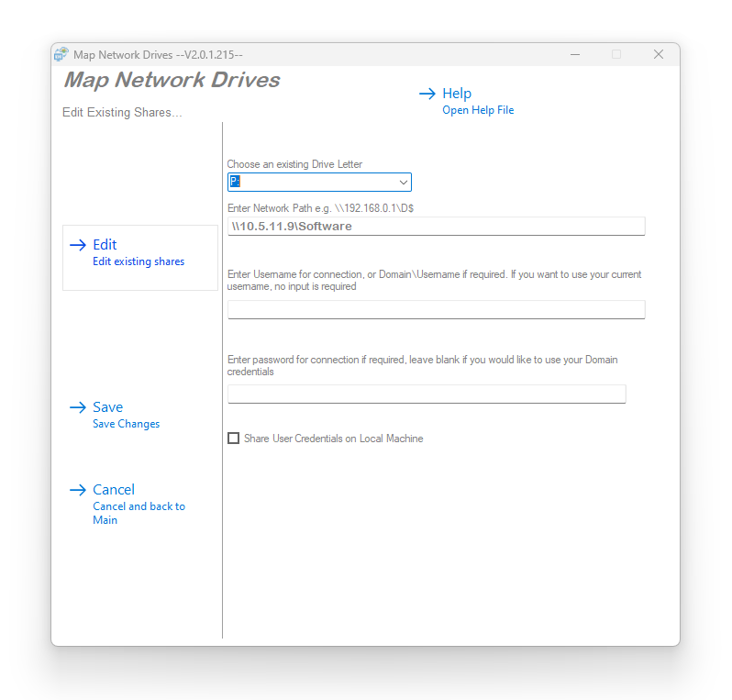This screenshot has width=732, height=700.
Task: Click the Save Changes subtext
Action: click(x=126, y=424)
